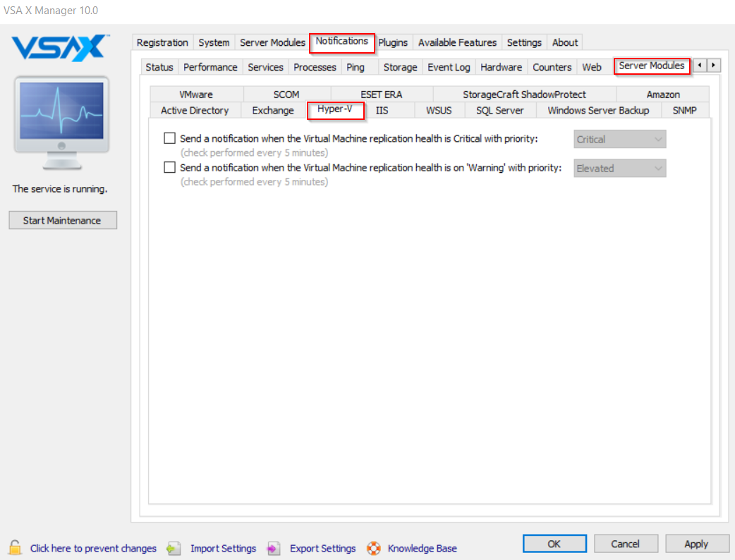The width and height of the screenshot is (735, 560).
Task: Select the Storage sub-tab
Action: [401, 68]
